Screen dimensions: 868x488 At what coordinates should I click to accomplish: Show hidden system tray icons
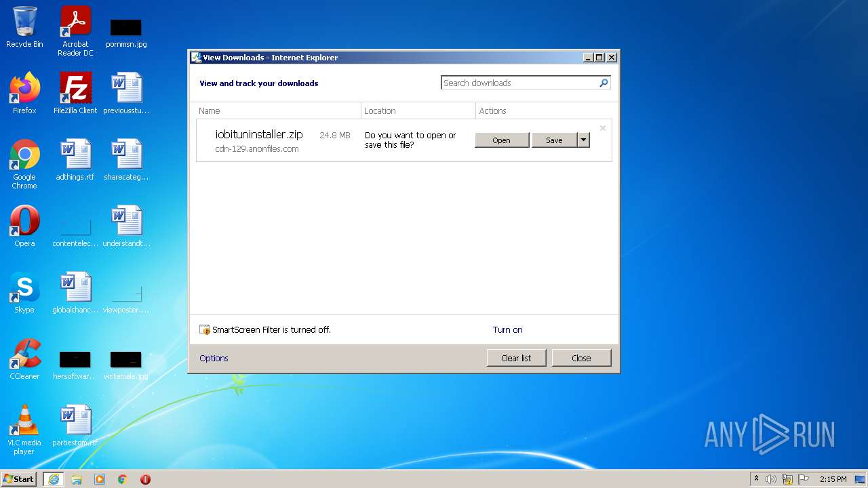click(756, 479)
